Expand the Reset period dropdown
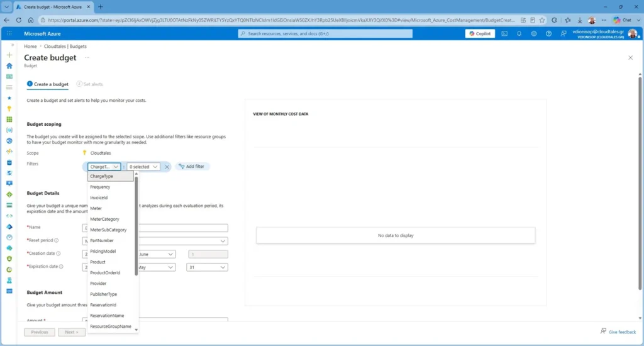Screen dimensions: 644x346 (223, 241)
